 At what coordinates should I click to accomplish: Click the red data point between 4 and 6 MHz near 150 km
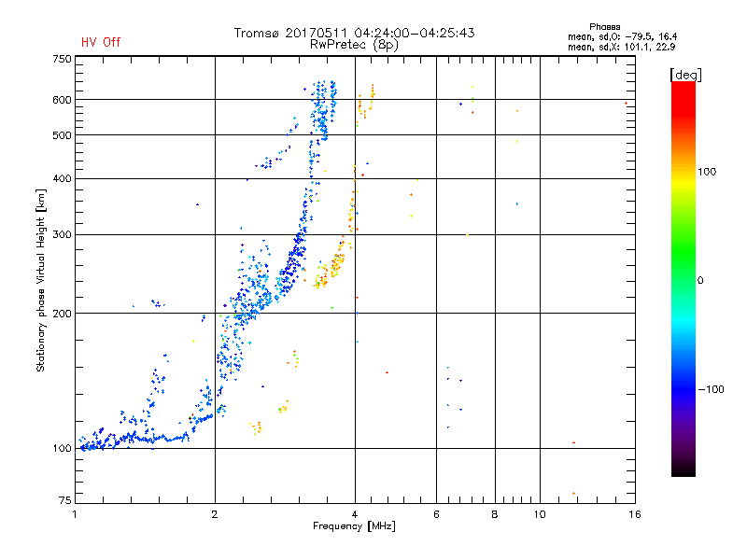pos(387,372)
